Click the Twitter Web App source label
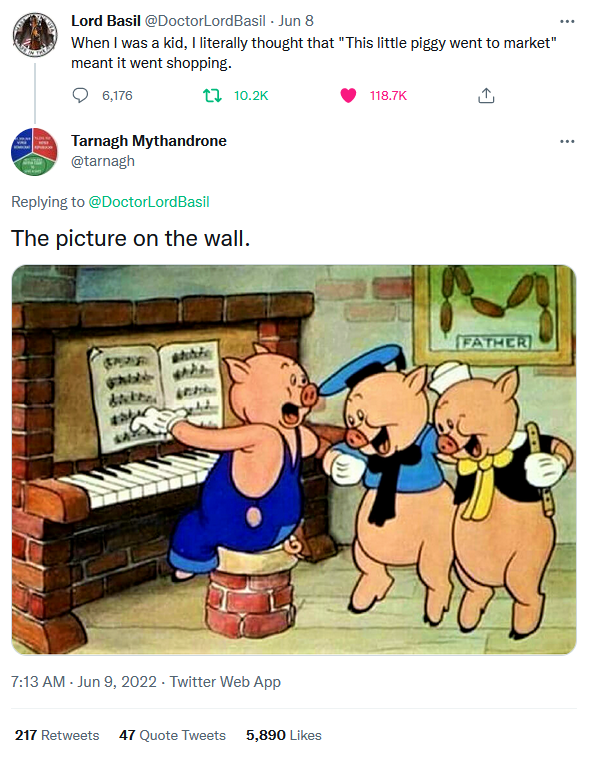Image resolution: width=590 pixels, height=757 pixels. coord(225,682)
